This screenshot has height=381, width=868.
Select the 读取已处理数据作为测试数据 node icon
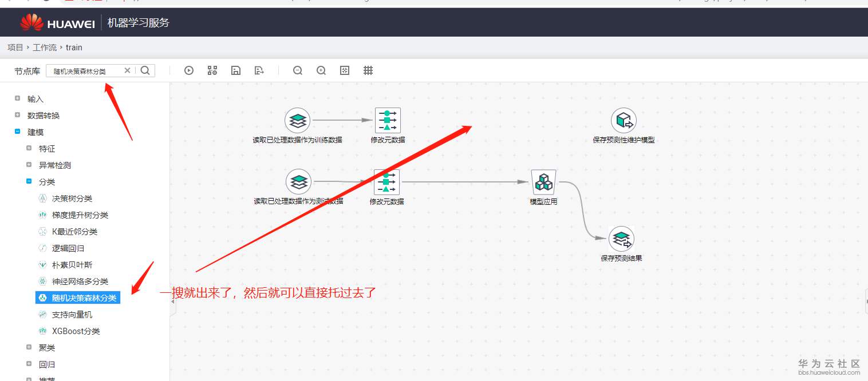[x=298, y=182]
